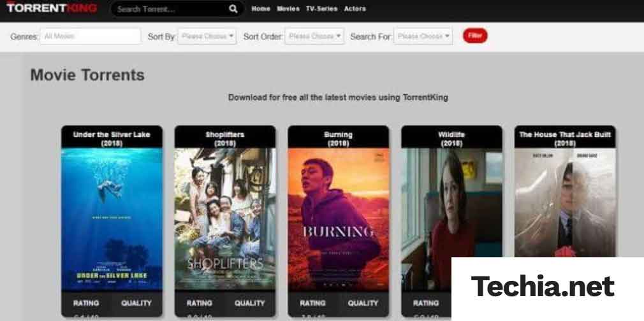Click the search magnifier icon
This screenshot has height=321, width=644.
[233, 9]
